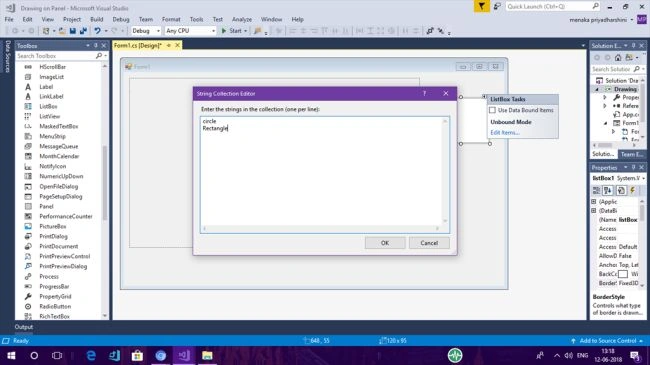Select RadioButton in the Toolbox
The height and width of the screenshot is (365, 650).
[55, 307]
